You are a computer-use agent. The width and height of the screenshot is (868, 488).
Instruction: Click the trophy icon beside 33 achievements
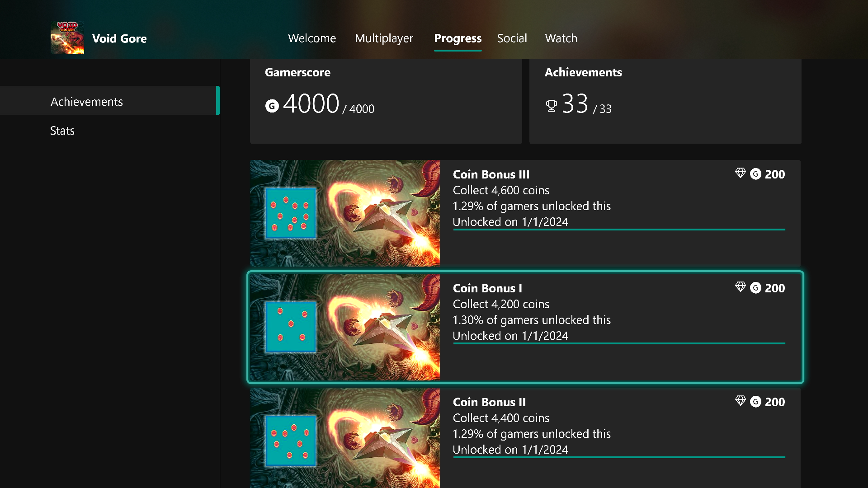click(x=551, y=106)
